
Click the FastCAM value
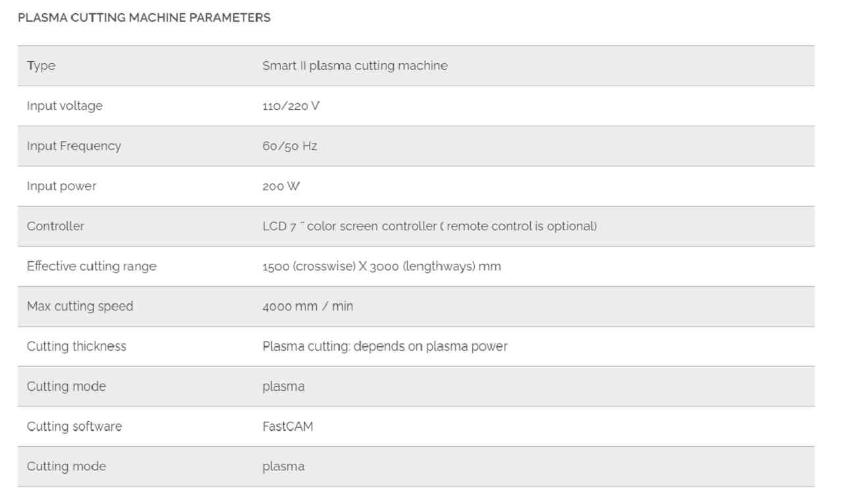coord(288,427)
